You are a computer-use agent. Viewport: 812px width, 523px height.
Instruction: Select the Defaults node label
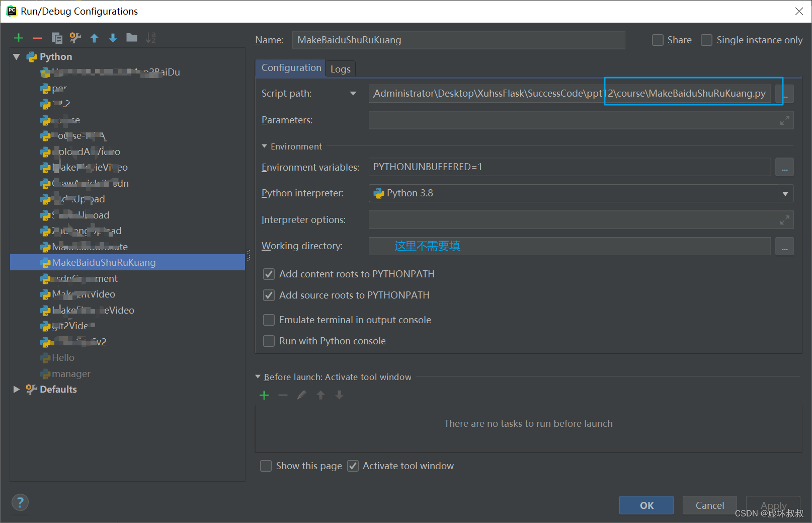pos(58,389)
